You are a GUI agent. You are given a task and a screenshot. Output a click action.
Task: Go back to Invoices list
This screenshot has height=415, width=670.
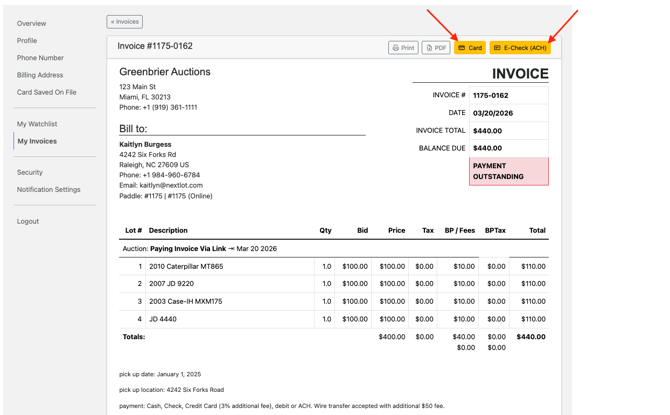point(125,21)
